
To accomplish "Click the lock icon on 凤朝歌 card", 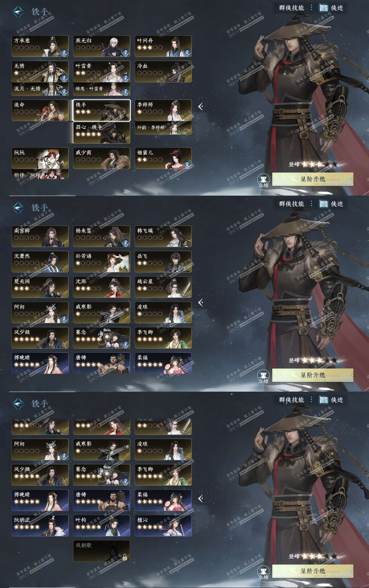I will tap(125, 557).
